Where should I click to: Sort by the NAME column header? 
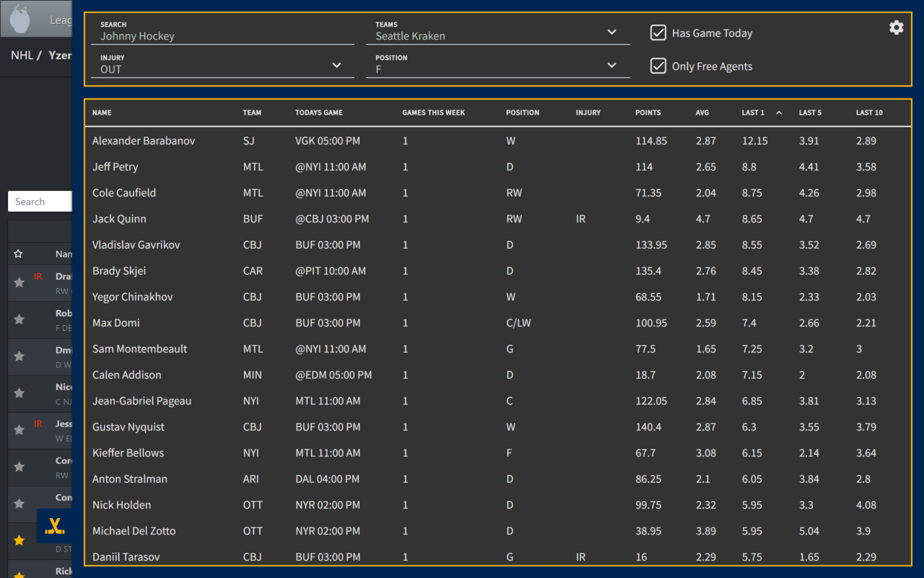pos(102,113)
